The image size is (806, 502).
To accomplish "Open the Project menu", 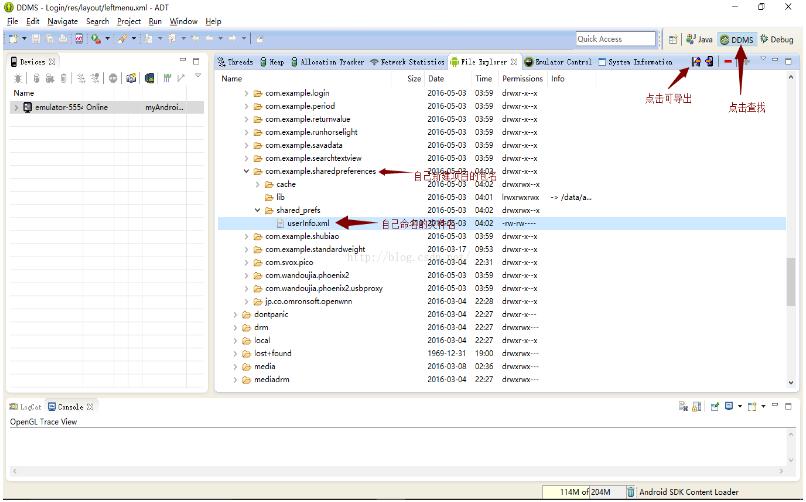I will pos(129,21).
